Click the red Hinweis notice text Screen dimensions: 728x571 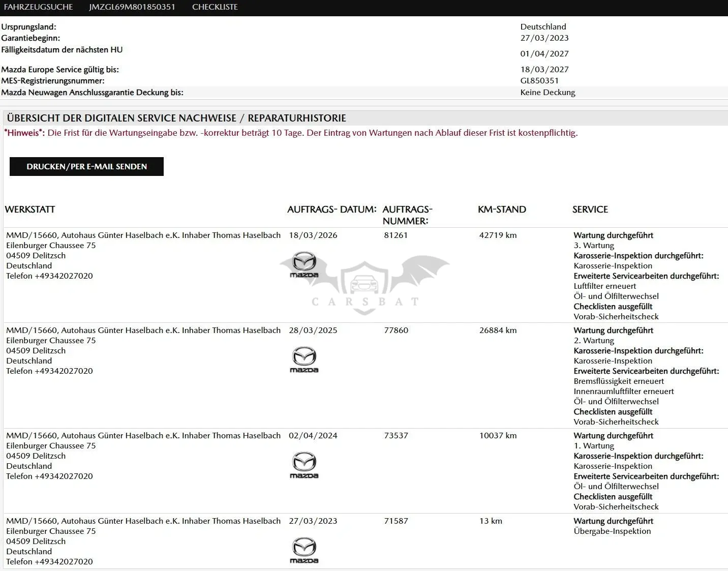291,133
